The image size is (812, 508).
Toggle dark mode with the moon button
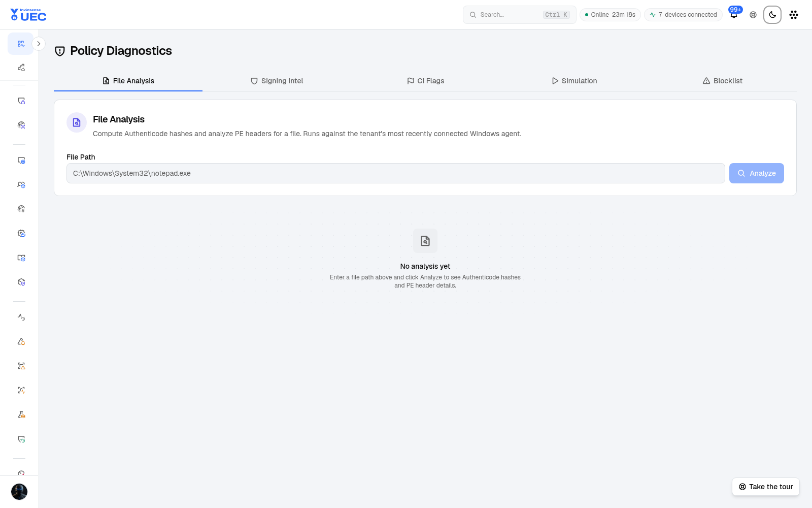(772, 15)
